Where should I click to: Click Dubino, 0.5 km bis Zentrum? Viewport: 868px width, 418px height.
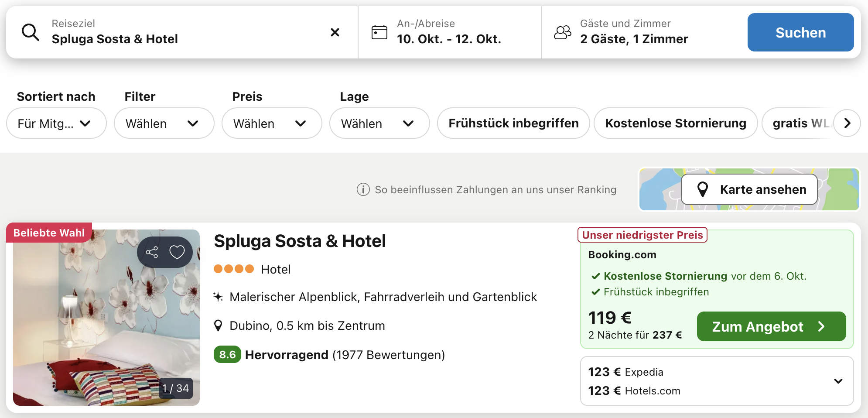(307, 325)
